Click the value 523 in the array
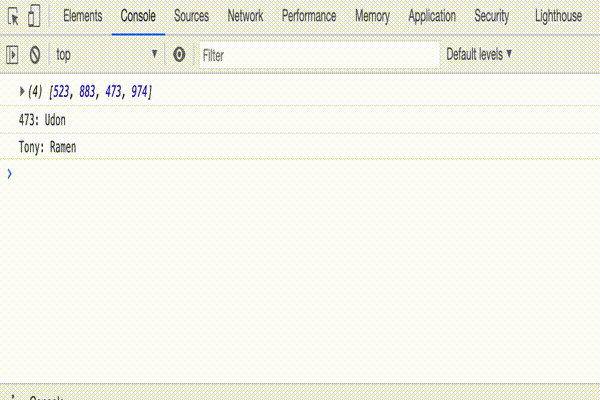 pyautogui.click(x=60, y=92)
